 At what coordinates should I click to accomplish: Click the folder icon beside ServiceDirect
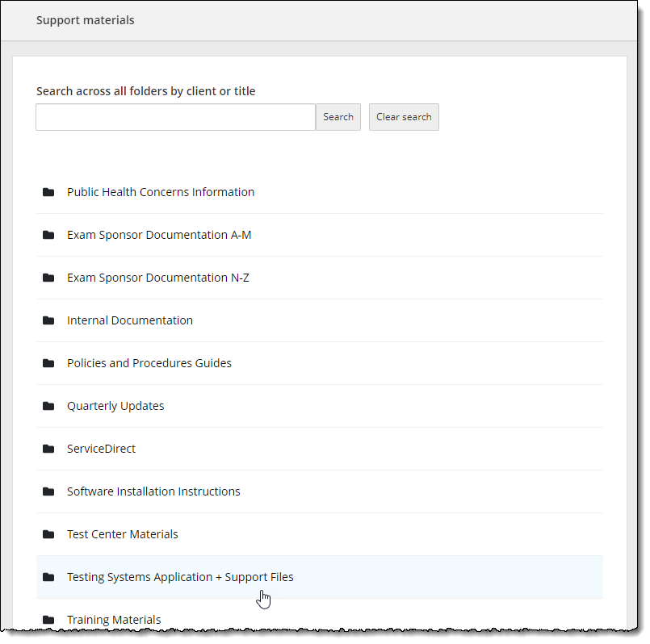coord(49,448)
